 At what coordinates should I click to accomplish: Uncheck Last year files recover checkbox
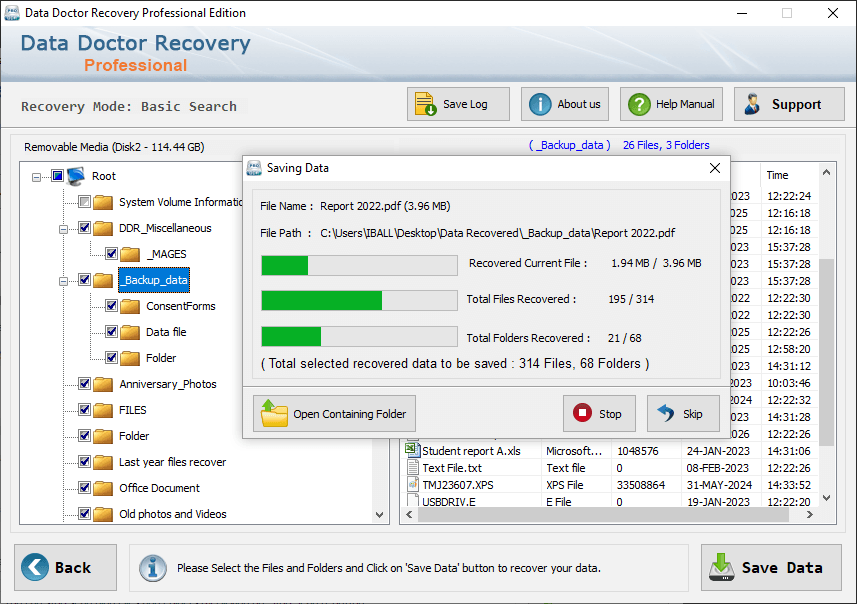(x=84, y=461)
